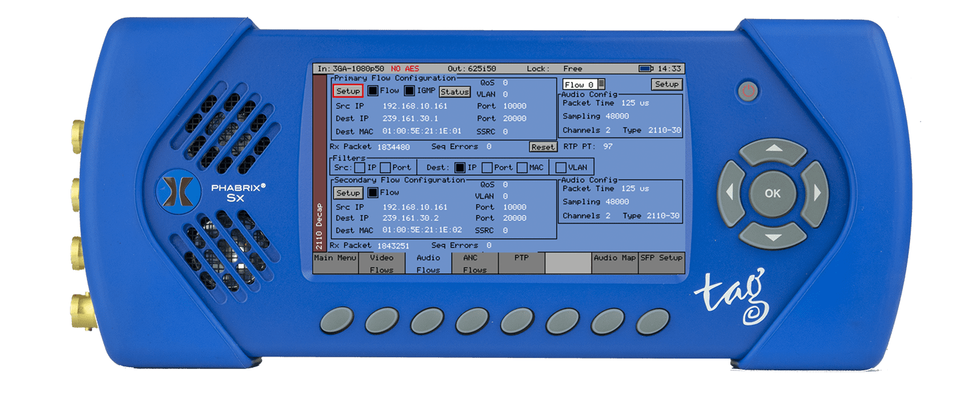Click Status button in Primary Flow
This screenshot has width=980, height=401.
point(455,92)
